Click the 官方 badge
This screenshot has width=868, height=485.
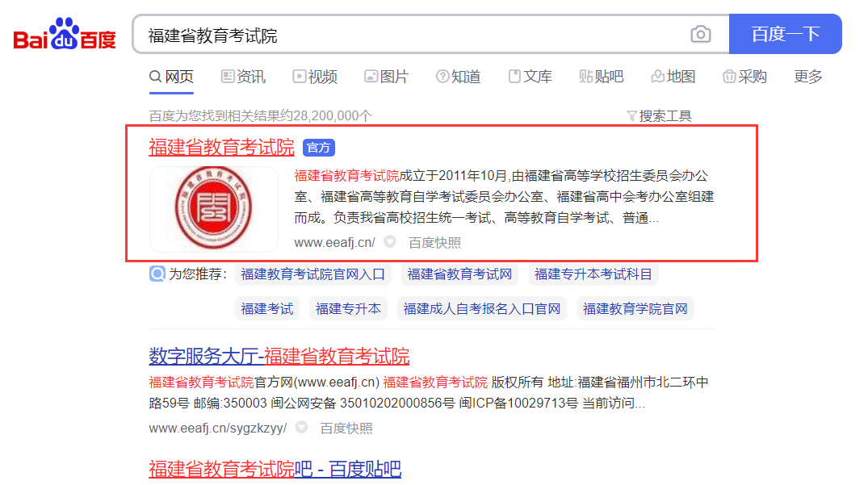pos(319,148)
